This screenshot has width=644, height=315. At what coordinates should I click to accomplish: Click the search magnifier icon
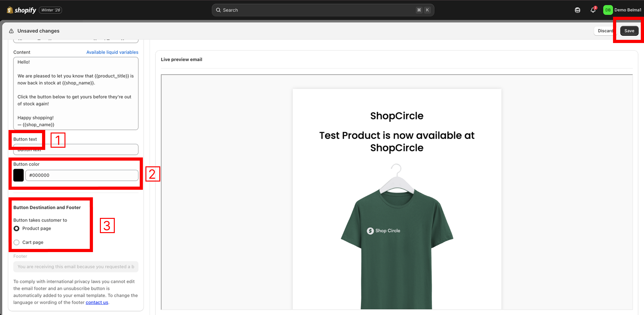(x=218, y=10)
